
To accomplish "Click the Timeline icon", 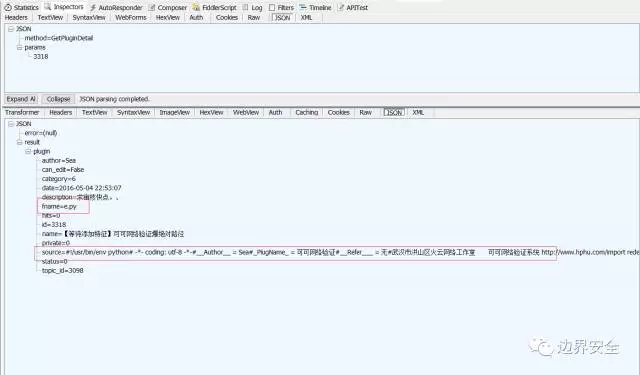I will pyautogui.click(x=303, y=7).
